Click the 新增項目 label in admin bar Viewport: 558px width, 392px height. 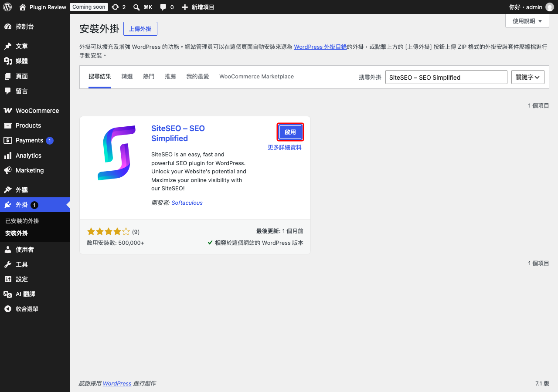pyautogui.click(x=203, y=7)
